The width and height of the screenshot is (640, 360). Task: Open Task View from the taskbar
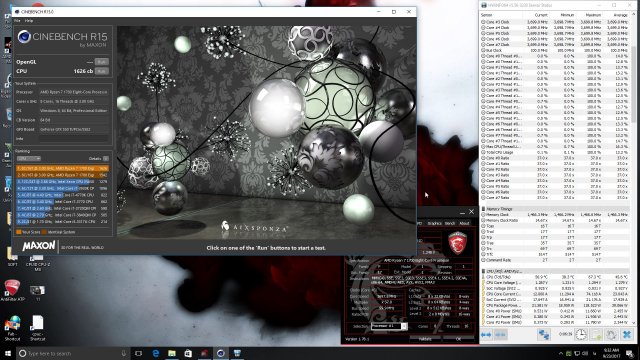pyautogui.click(x=139, y=353)
